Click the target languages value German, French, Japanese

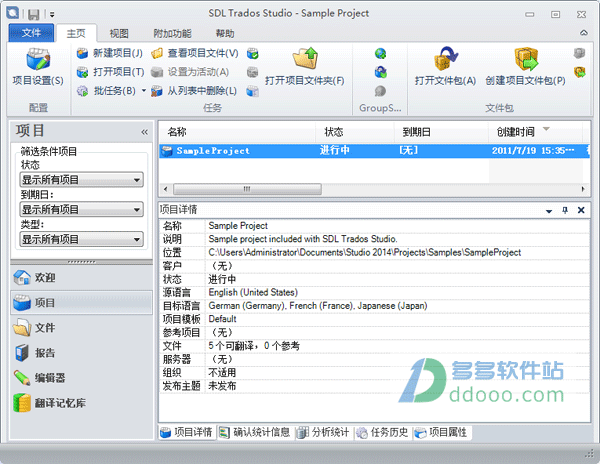pos(318,306)
